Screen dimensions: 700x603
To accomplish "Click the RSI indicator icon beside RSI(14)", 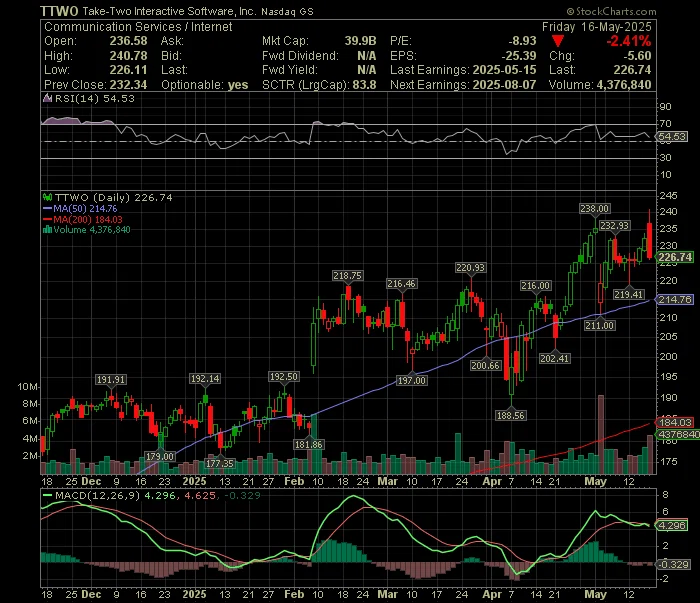I will click(47, 98).
